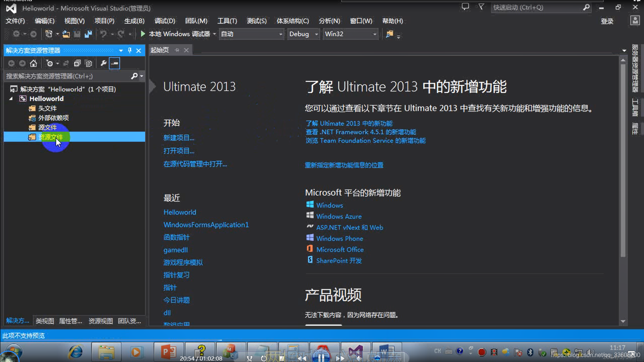Click the 新建项目... link
The height and width of the screenshot is (362, 644).
[179, 138]
